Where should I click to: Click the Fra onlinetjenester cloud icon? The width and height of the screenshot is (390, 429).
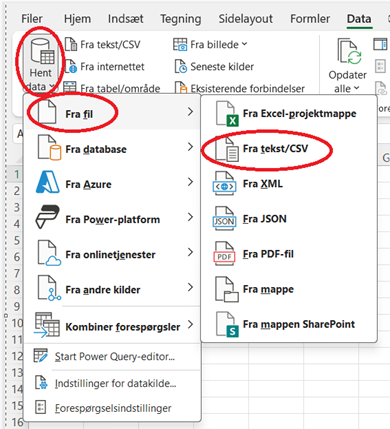click(x=49, y=253)
